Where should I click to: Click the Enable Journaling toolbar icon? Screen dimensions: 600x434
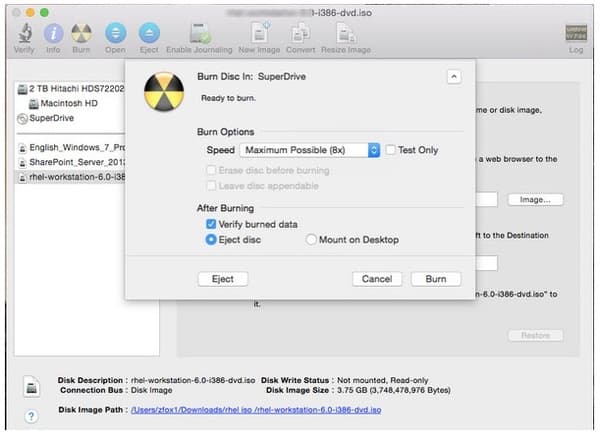point(199,33)
